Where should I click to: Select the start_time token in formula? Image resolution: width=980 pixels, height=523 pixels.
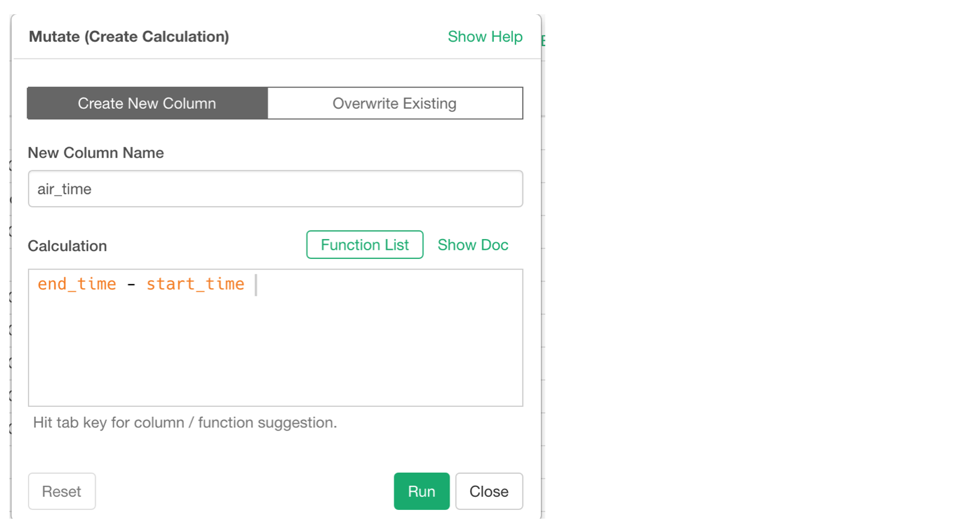click(195, 284)
